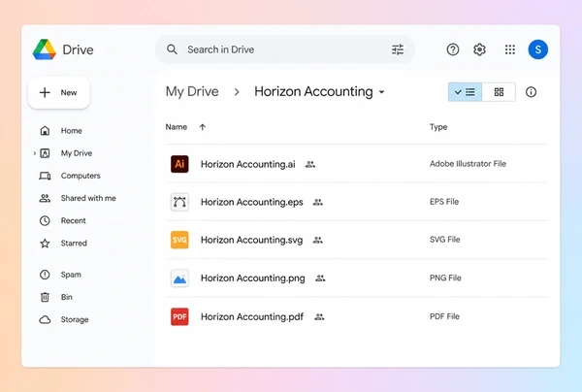Image resolution: width=582 pixels, height=392 pixels.
Task: Click the PDF File type text
Action: click(x=444, y=316)
